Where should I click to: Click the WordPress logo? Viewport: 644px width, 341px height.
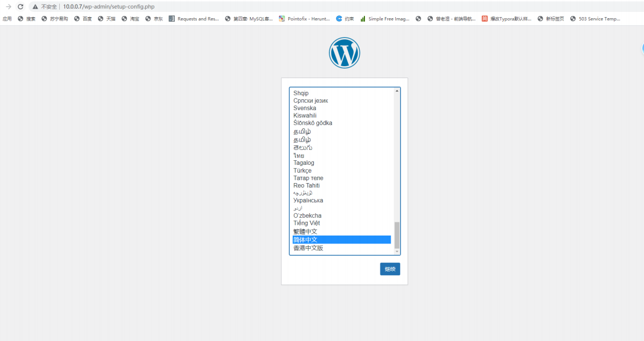coord(344,52)
